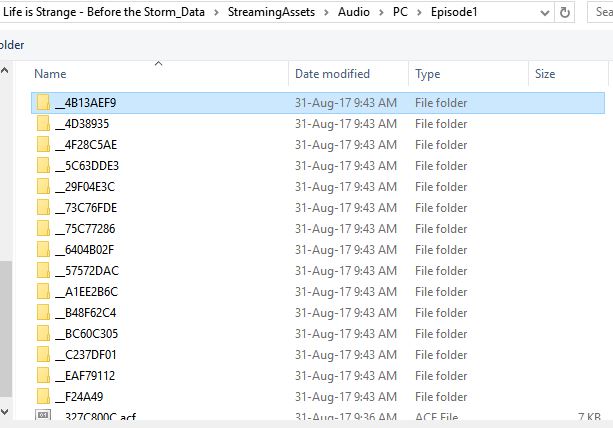Sort files by Date modified column
This screenshot has height=428, width=613.
coord(332,74)
